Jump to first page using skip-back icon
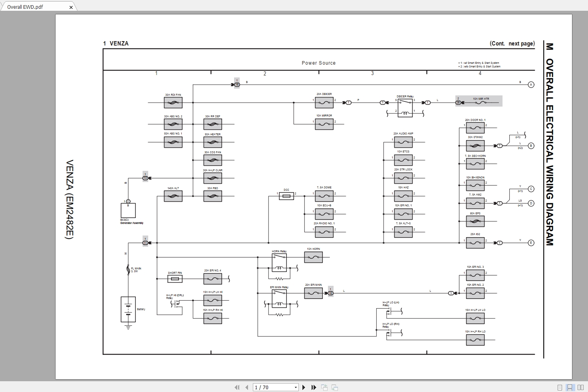 [x=237, y=387]
